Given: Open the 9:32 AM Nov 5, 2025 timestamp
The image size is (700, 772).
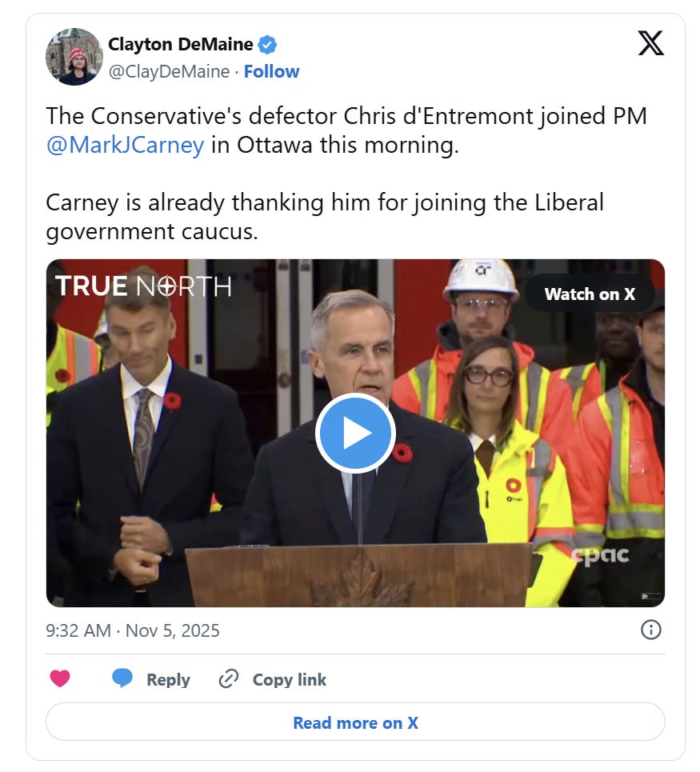Looking at the screenshot, I should pyautogui.click(x=133, y=630).
